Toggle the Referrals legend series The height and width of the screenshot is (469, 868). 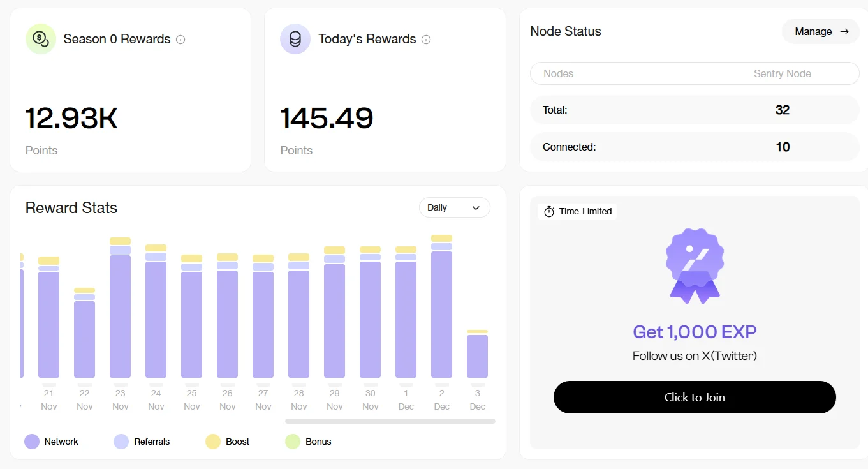click(142, 442)
